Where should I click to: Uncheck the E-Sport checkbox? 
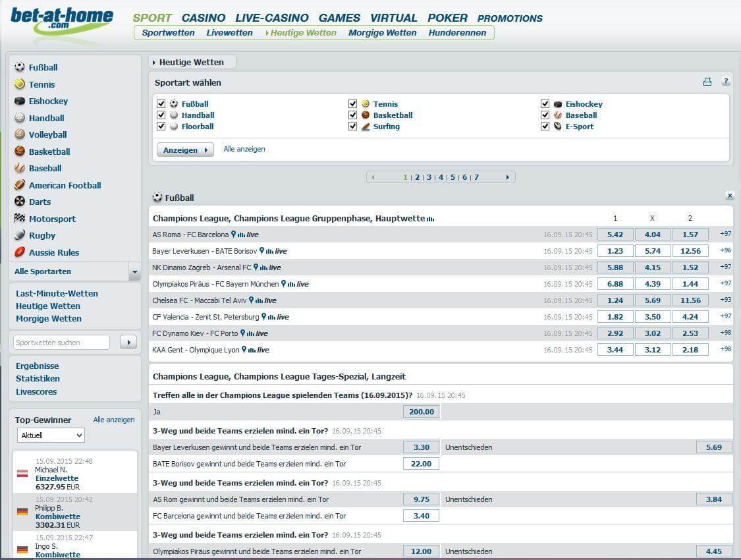545,126
